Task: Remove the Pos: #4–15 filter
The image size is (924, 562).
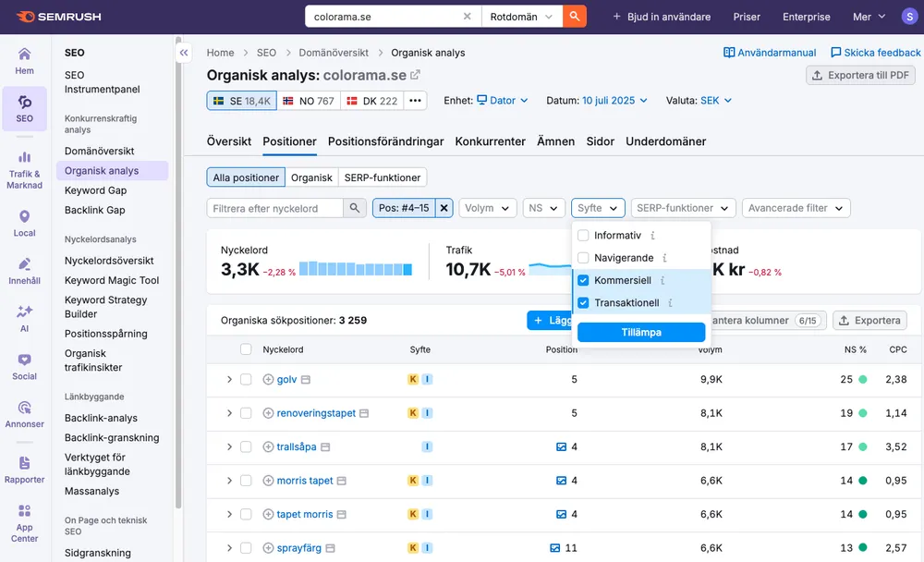Action: tap(444, 208)
